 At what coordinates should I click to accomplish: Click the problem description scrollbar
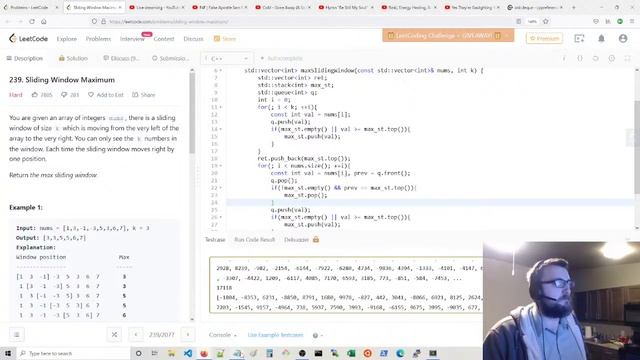(192, 113)
